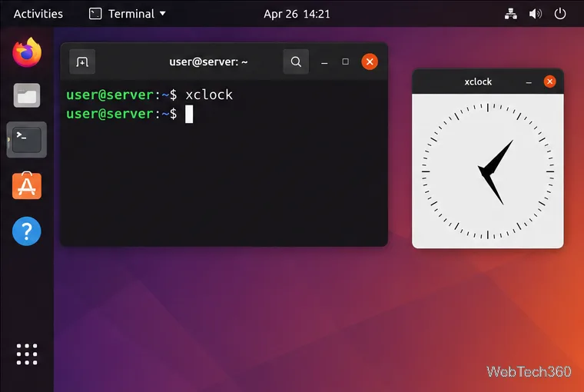Click the new tab icon in Terminal
The image size is (584, 392).
[x=82, y=61]
